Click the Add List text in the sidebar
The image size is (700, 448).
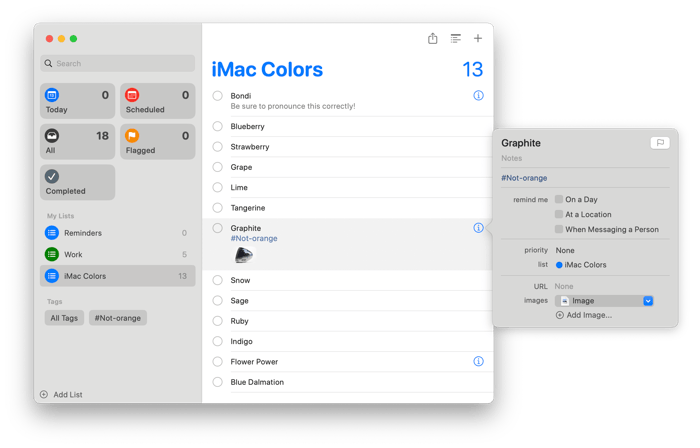click(x=68, y=394)
